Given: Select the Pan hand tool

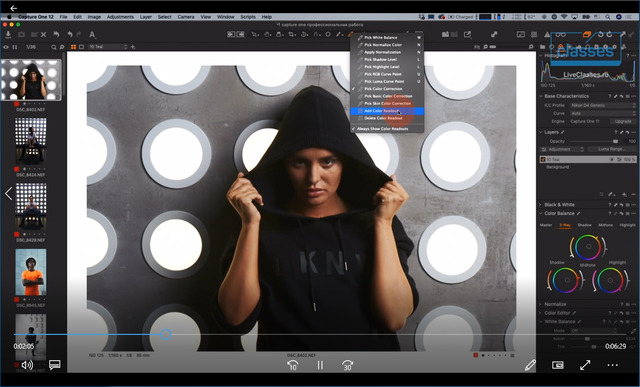Looking at the screenshot, I should (x=268, y=35).
